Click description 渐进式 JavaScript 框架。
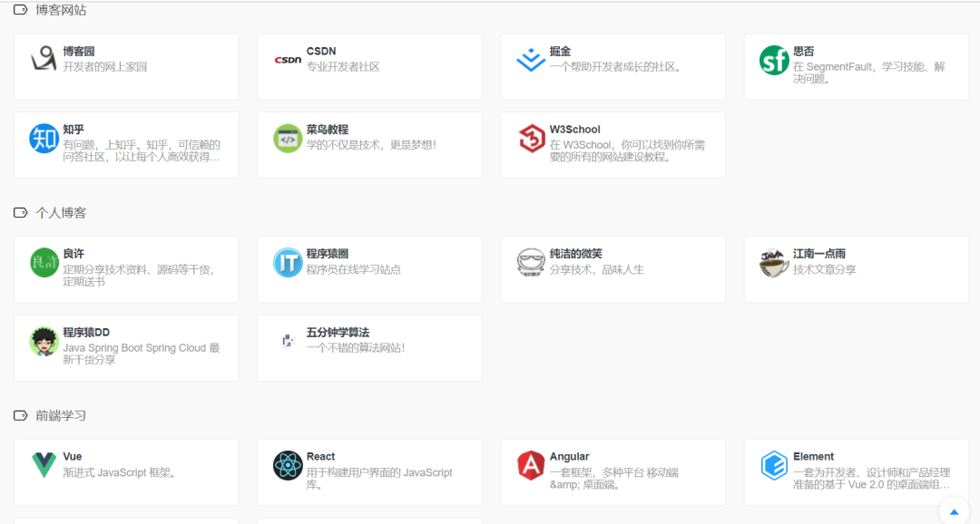The height and width of the screenshot is (524, 980). [x=120, y=473]
